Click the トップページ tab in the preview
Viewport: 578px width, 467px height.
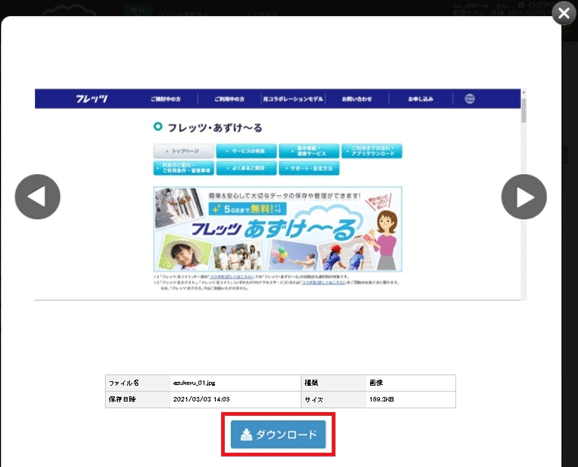(184, 151)
